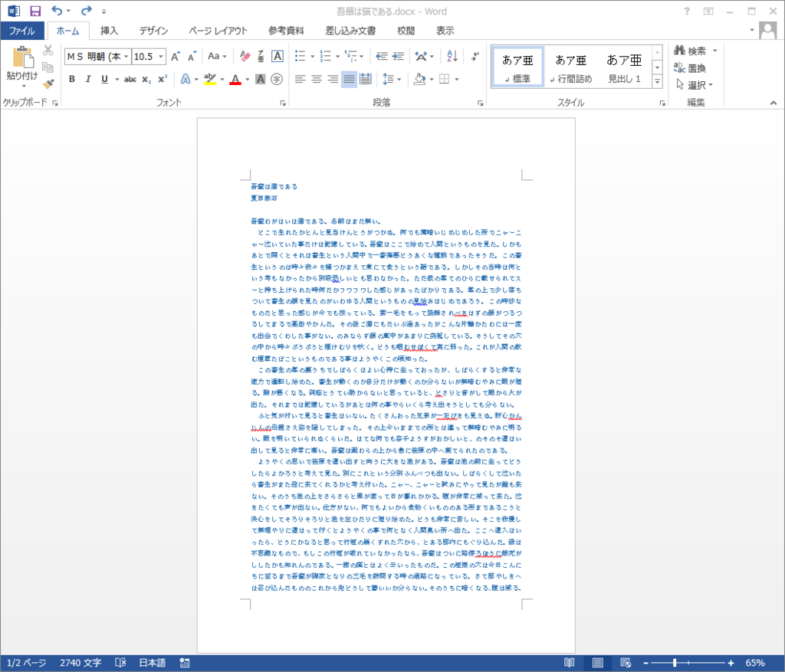Open the font color dropdown arrow
Viewport: 785px width, 672px height.
[248, 79]
